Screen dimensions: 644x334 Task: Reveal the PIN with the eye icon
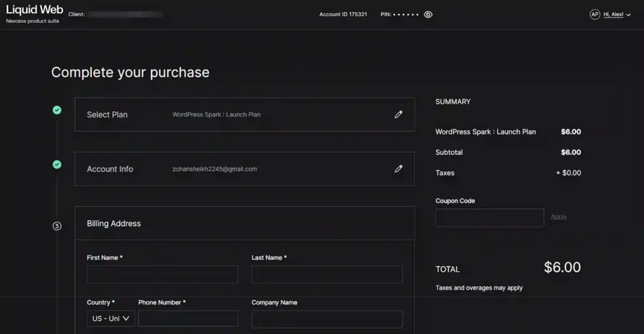428,14
